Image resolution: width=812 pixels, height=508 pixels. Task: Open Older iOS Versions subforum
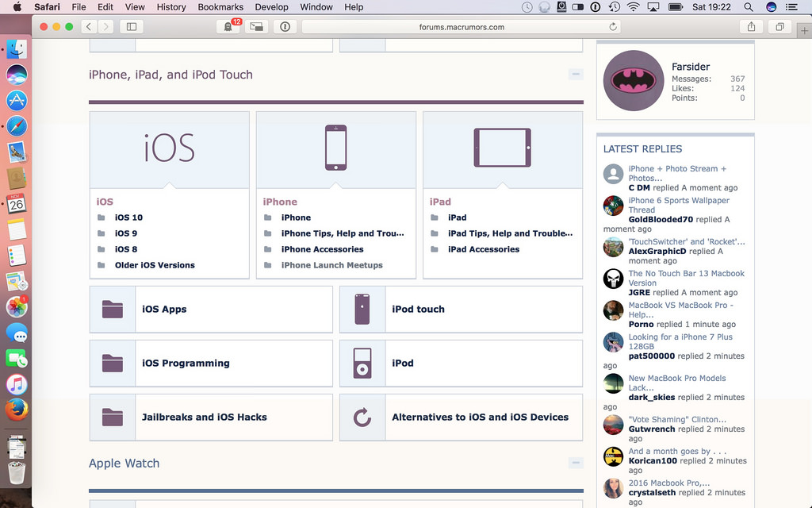(x=155, y=265)
